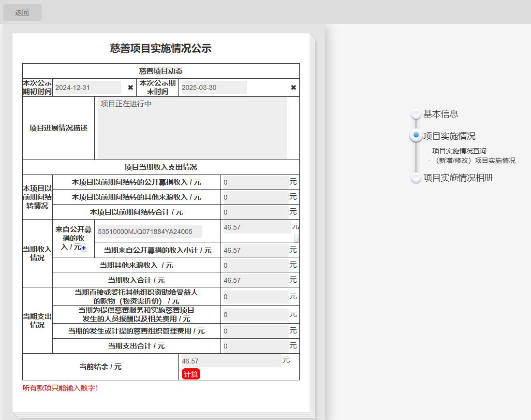Image resolution: width=531 pixels, height=420 pixels.
Task: Open the 本次公示期初时间 date field
Action: (x=87, y=87)
